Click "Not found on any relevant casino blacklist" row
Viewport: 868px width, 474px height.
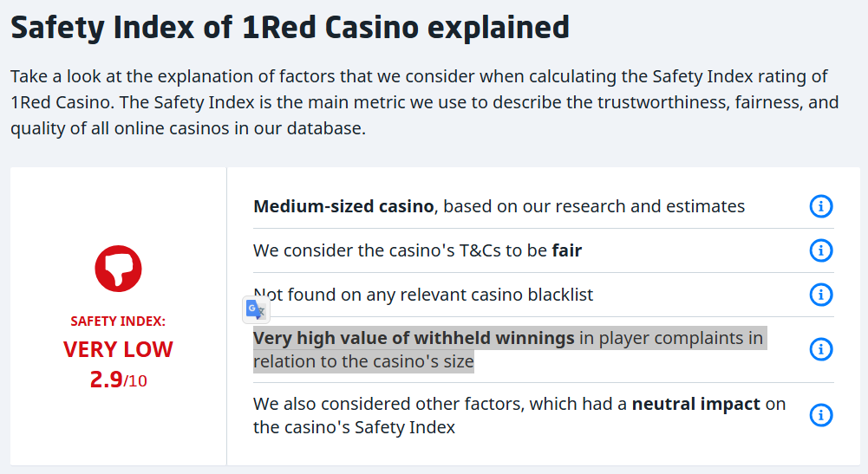423,295
